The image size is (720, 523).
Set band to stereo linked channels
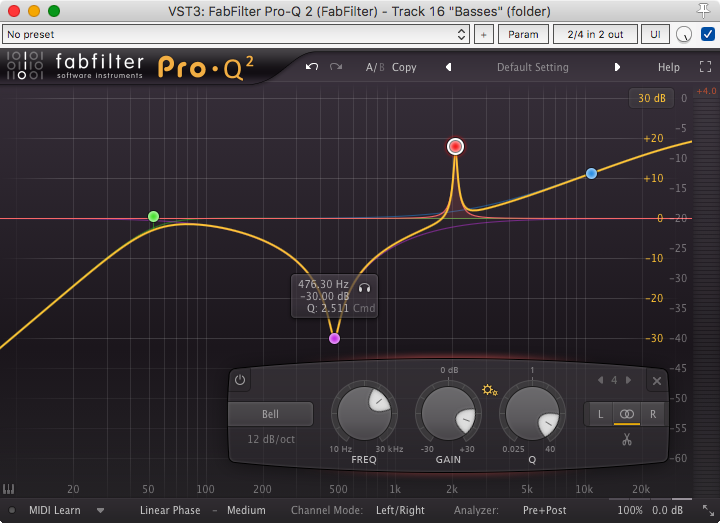(x=627, y=414)
